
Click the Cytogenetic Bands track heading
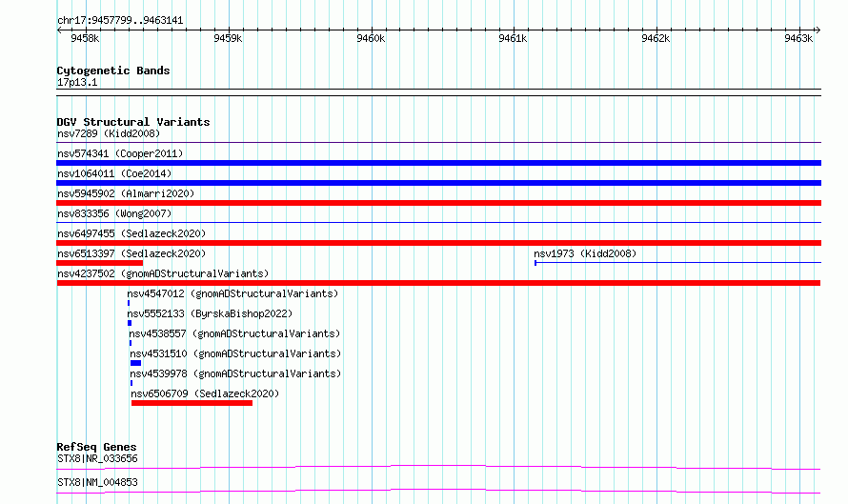pos(113,71)
